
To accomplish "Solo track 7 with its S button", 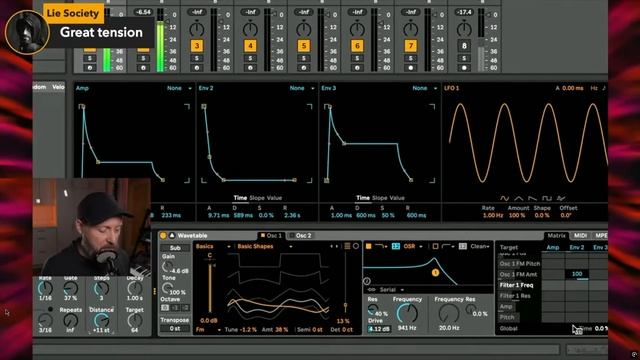I will tap(410, 58).
